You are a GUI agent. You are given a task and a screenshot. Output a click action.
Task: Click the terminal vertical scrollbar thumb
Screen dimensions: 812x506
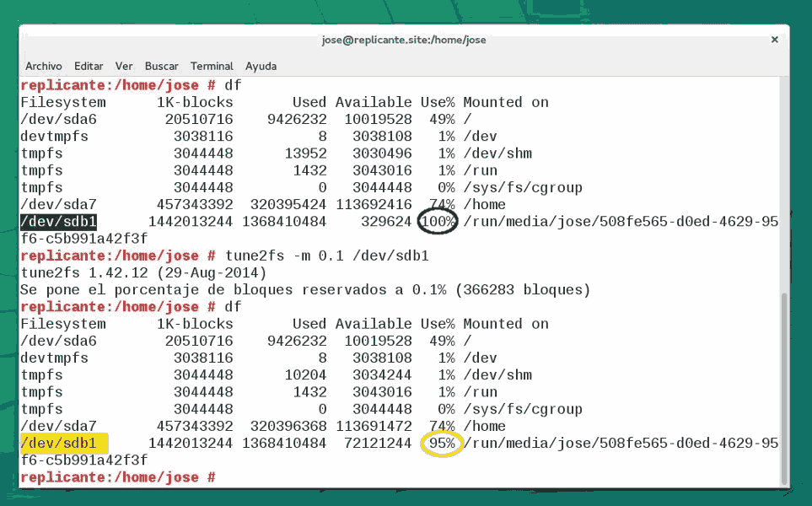pos(784,389)
